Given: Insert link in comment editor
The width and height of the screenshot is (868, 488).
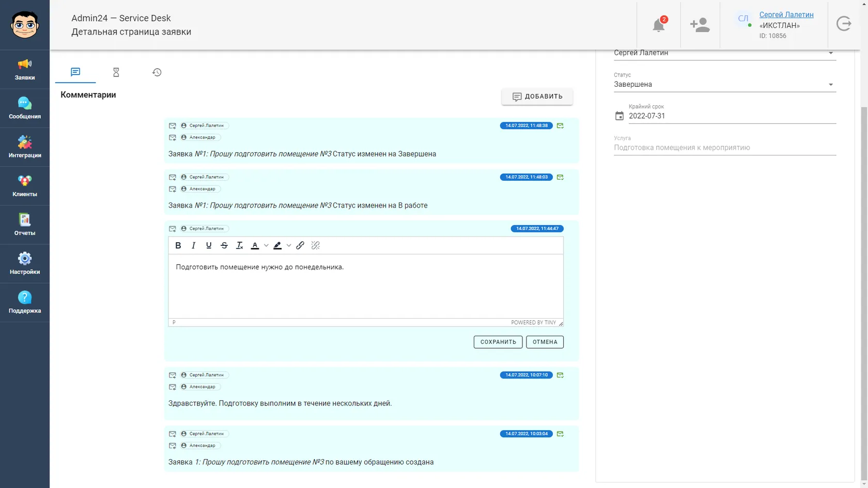Looking at the screenshot, I should (x=300, y=245).
